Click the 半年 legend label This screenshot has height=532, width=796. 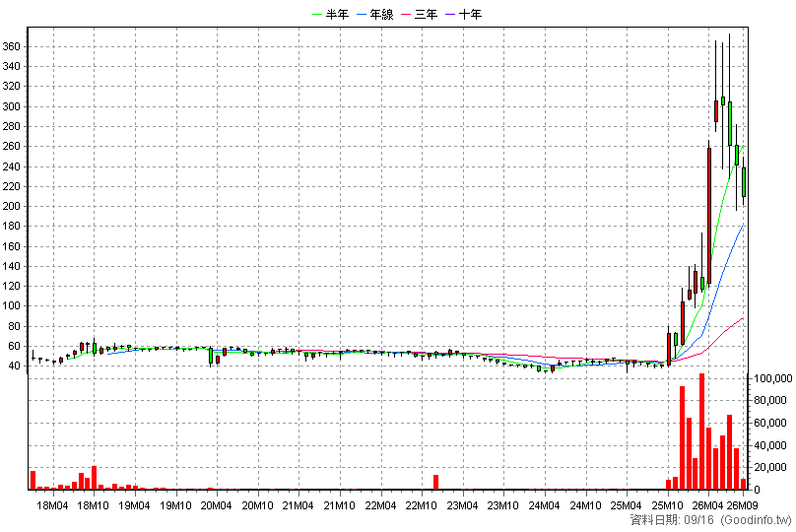pos(337,14)
